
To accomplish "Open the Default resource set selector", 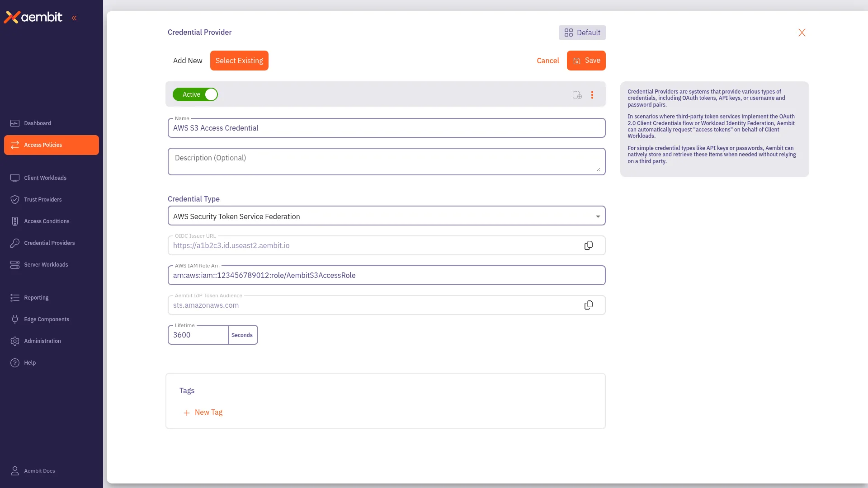I will tap(582, 33).
